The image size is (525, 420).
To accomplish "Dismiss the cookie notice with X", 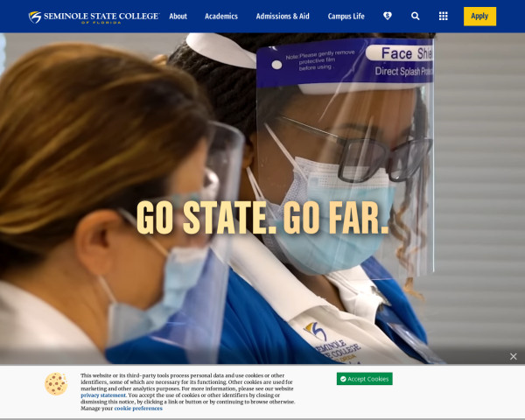I will point(514,356).
